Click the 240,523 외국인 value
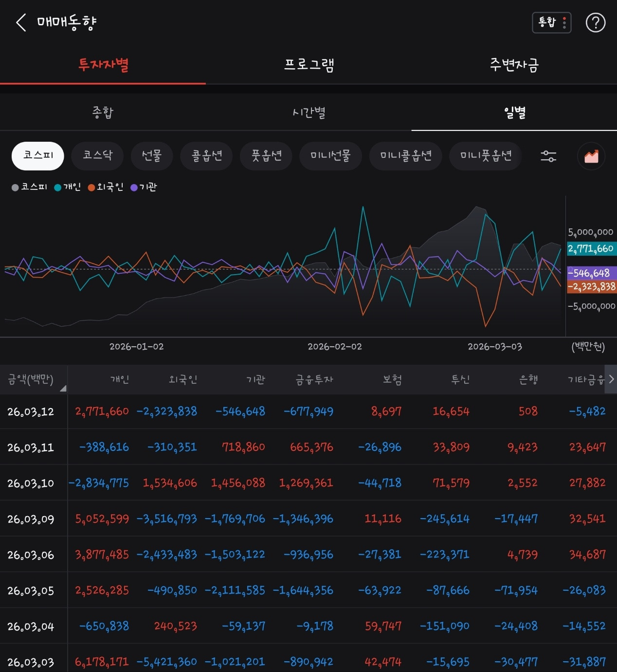Image resolution: width=617 pixels, height=672 pixels. pos(176,626)
